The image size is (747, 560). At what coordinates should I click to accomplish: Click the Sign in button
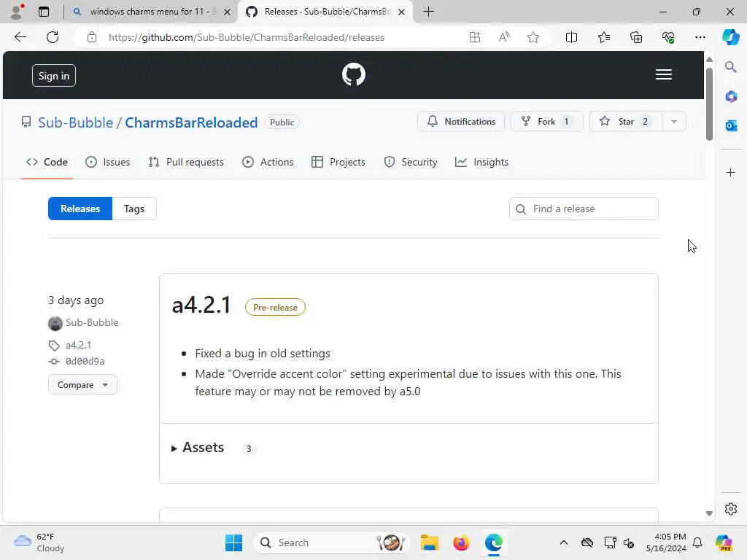[x=54, y=76]
